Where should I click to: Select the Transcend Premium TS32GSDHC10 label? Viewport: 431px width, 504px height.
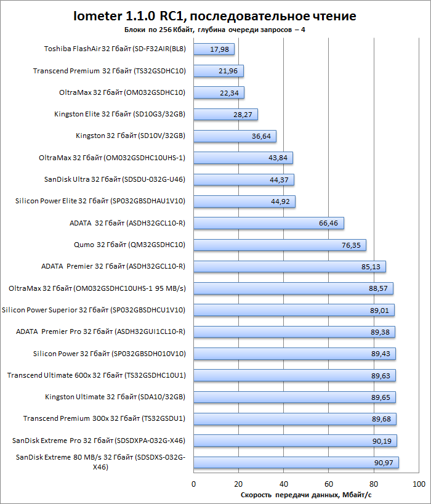pyautogui.click(x=110, y=71)
